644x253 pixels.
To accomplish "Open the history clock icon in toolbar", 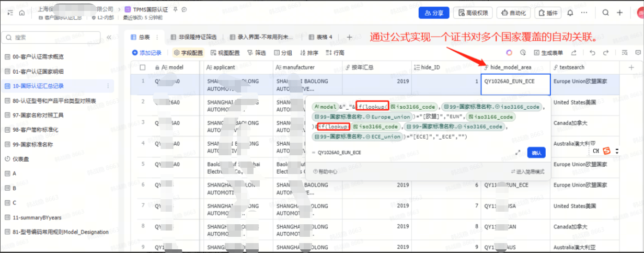I will [x=523, y=53].
